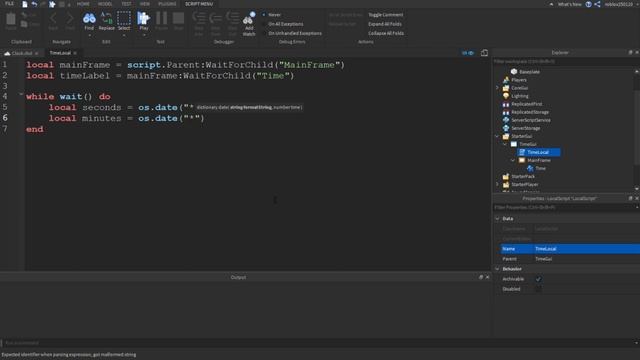Click the Pause test button
Screen dimensions: 640x360
coord(162,19)
